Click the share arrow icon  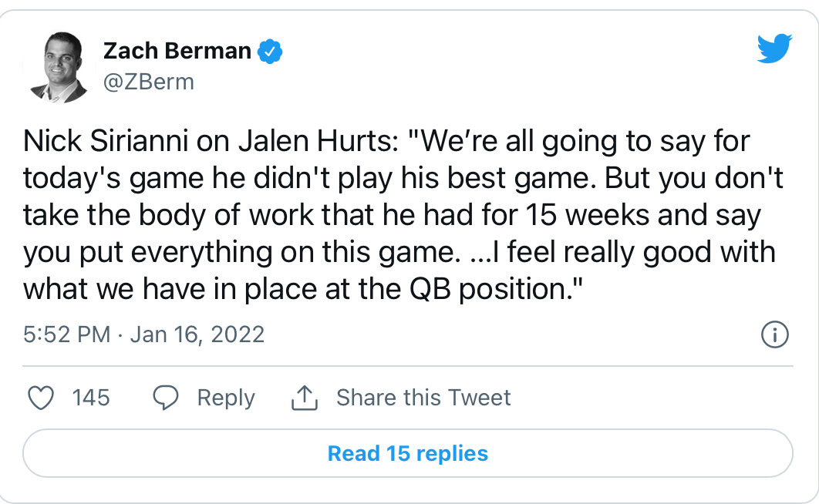(x=305, y=398)
